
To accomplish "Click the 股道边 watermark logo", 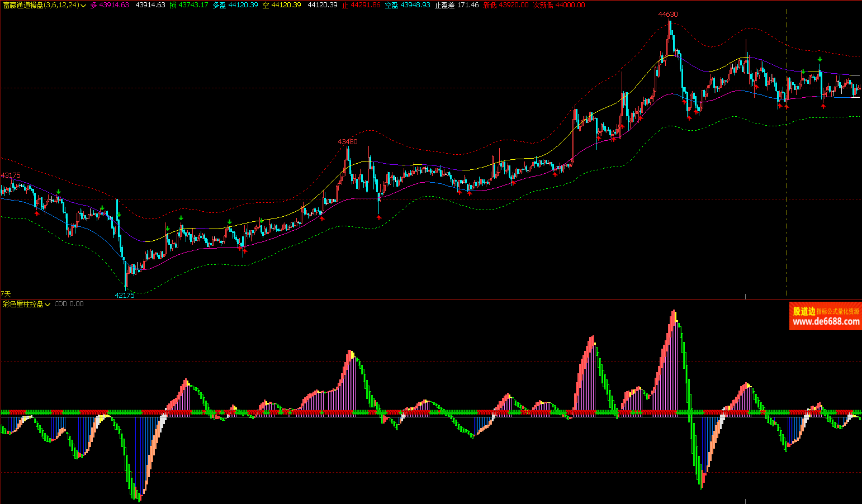I will click(804, 311).
